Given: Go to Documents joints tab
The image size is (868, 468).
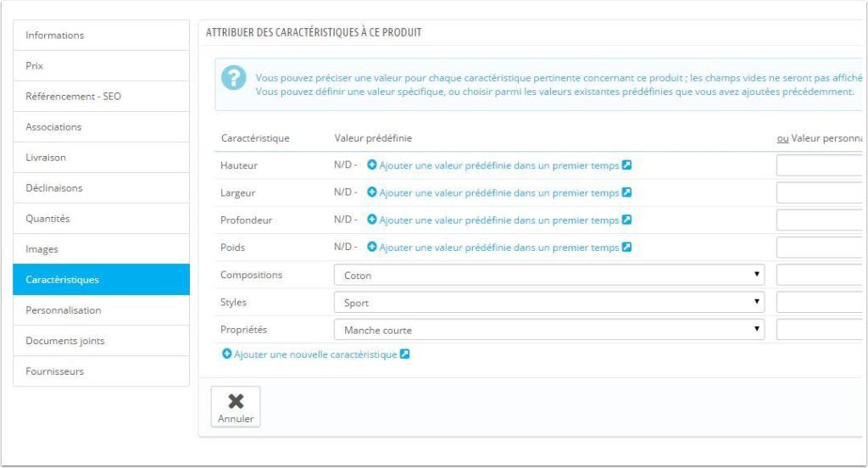Looking at the screenshot, I should click(x=102, y=341).
